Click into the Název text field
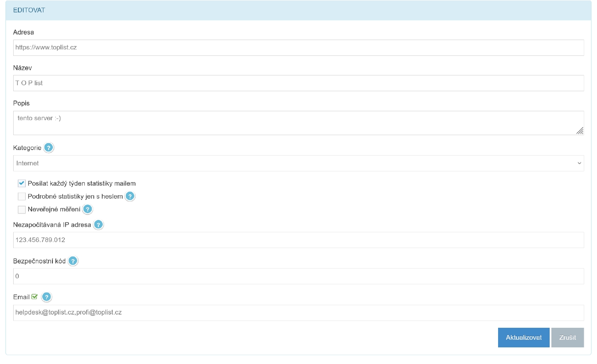Screen dimensions: 597x364 tap(298, 83)
